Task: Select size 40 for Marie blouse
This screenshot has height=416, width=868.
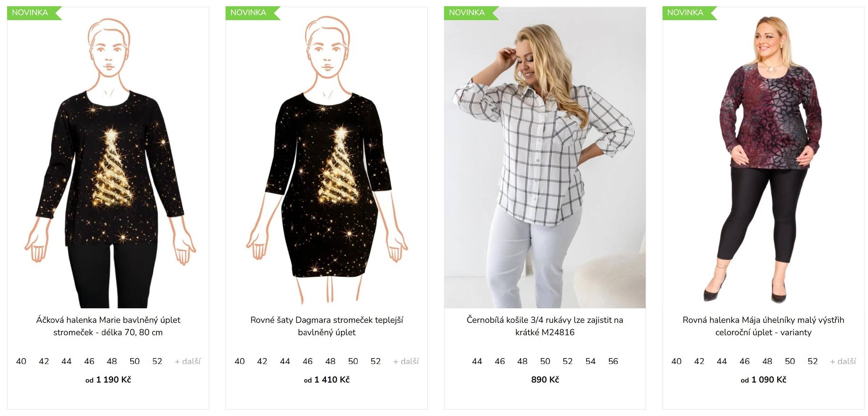Action: 21,362
